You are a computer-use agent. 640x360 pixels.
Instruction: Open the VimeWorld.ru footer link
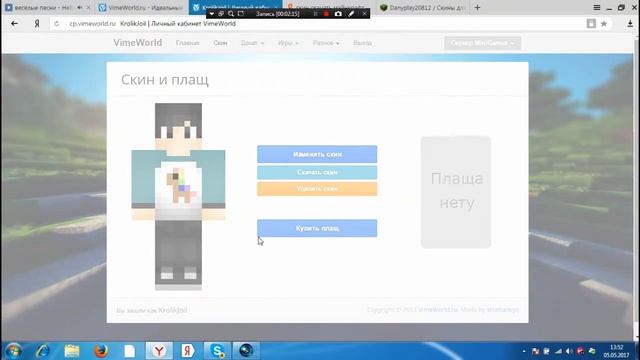click(438, 310)
